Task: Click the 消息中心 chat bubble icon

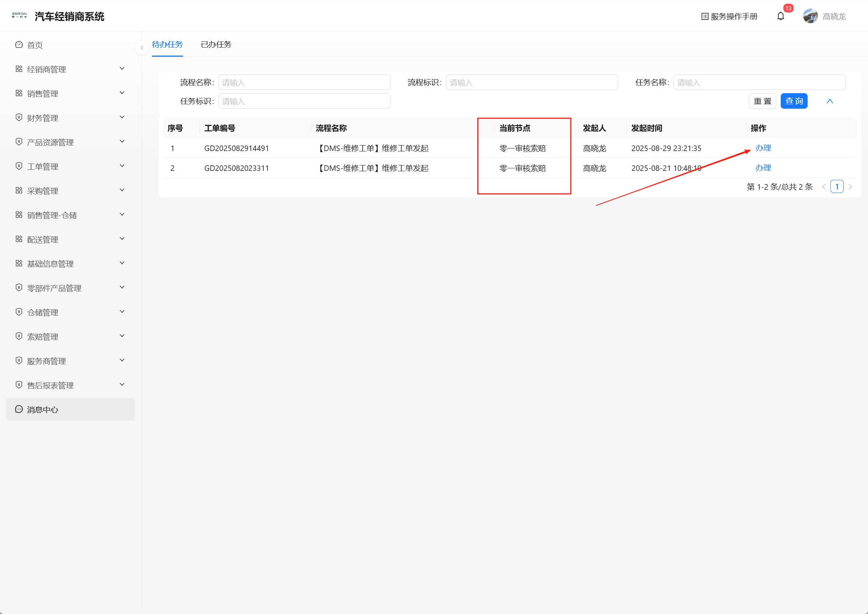Action: tap(19, 409)
